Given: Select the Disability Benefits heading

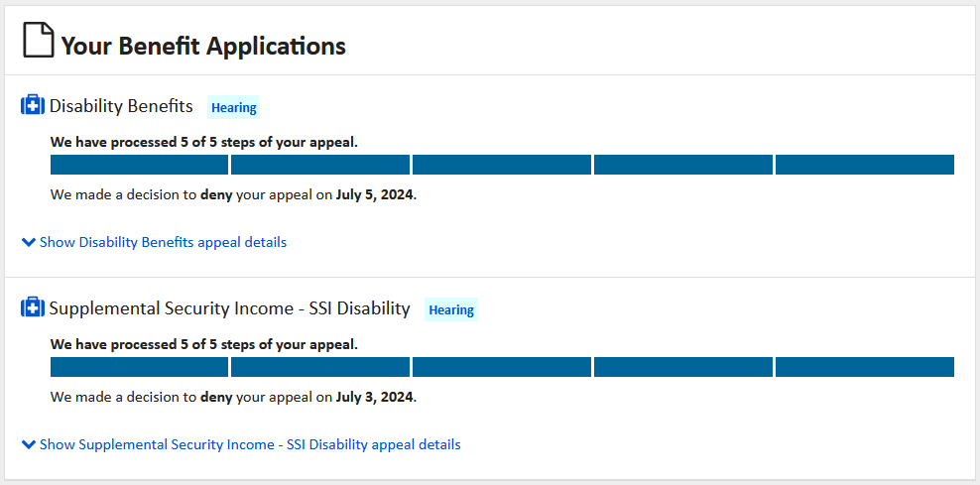Looking at the screenshot, I should pyautogui.click(x=121, y=106).
